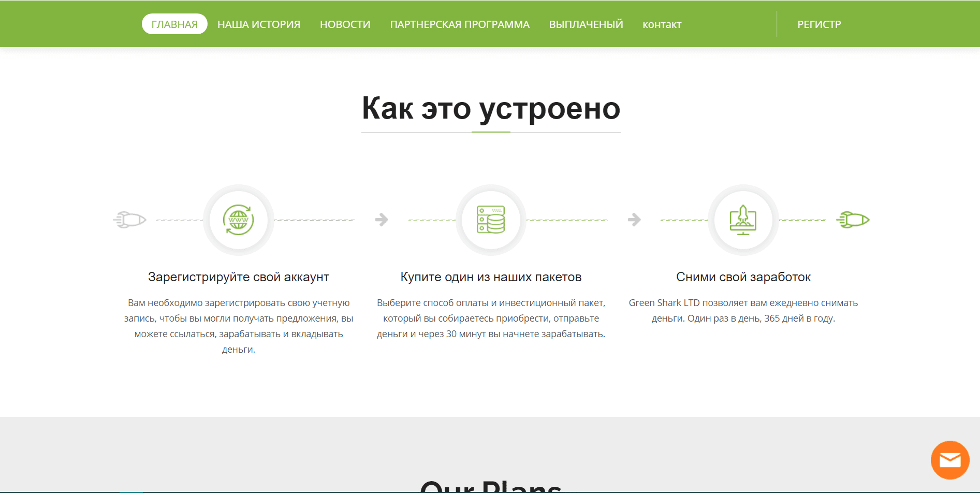Click the gray arrow between the first two steps
The height and width of the screenshot is (493, 980).
click(x=382, y=220)
